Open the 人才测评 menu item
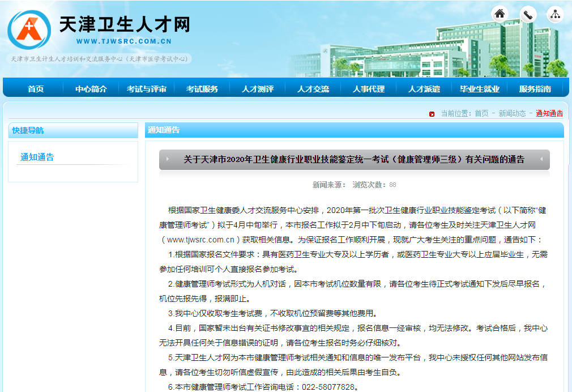The image size is (572, 392). tap(258, 89)
